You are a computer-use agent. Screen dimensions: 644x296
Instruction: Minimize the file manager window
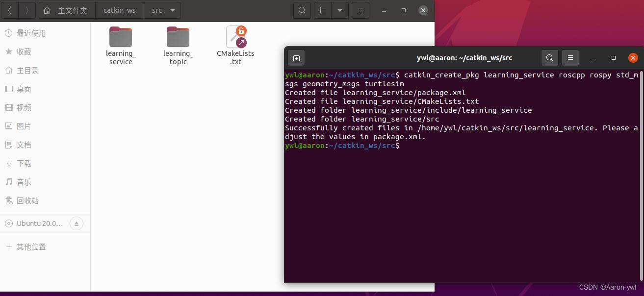[384, 10]
